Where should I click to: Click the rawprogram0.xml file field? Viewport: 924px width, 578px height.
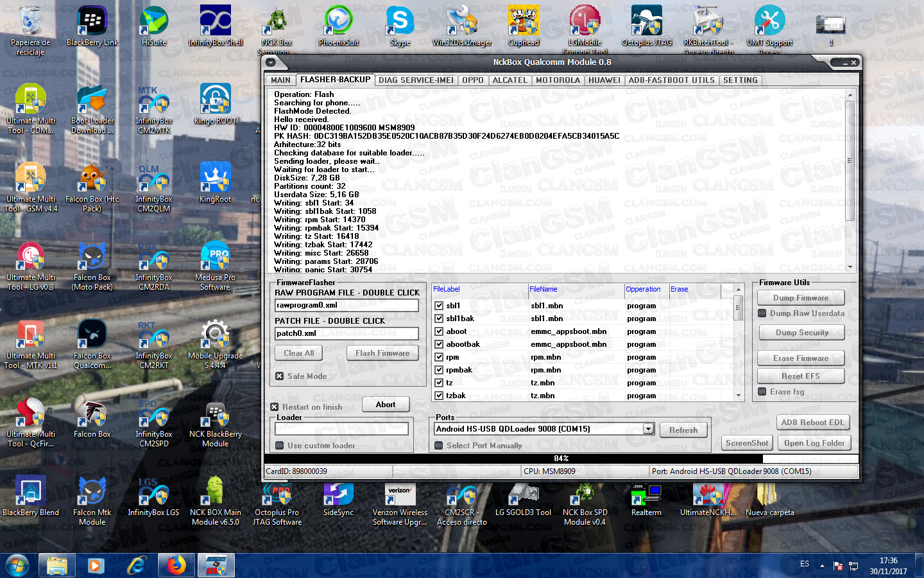346,306
